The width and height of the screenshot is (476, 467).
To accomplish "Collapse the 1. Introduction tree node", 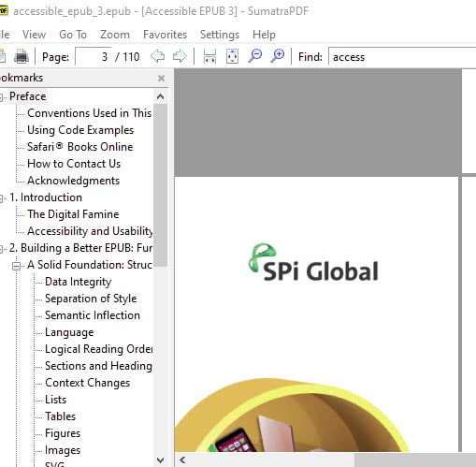I will point(2,198).
